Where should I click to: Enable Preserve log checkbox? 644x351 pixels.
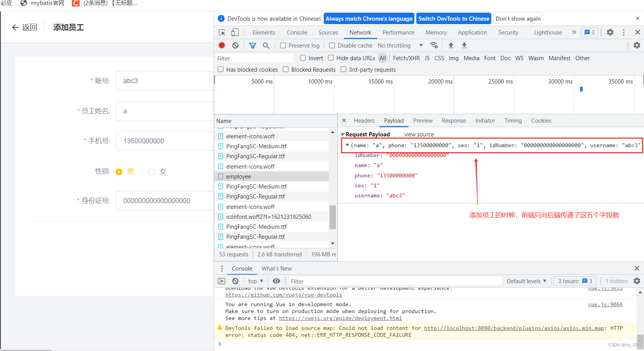283,45
